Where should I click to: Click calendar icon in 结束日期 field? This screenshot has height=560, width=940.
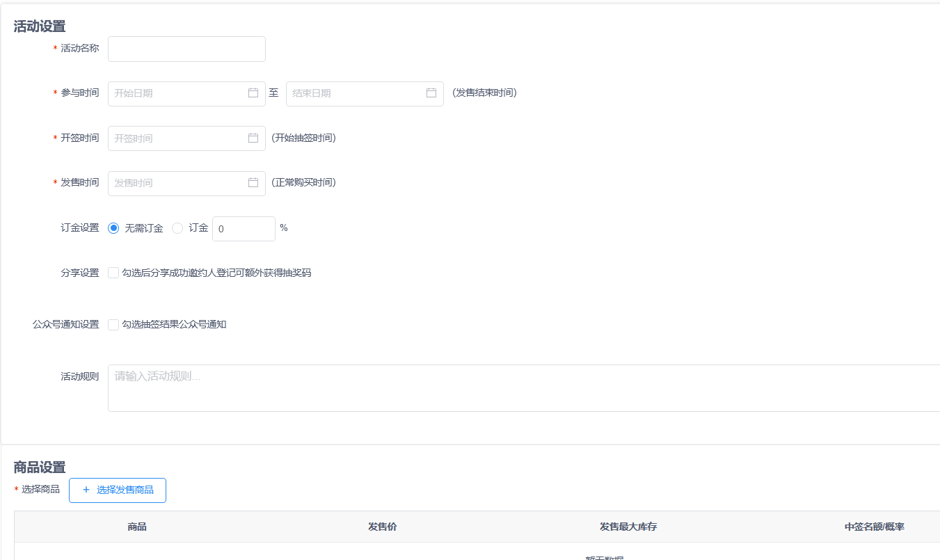point(431,93)
